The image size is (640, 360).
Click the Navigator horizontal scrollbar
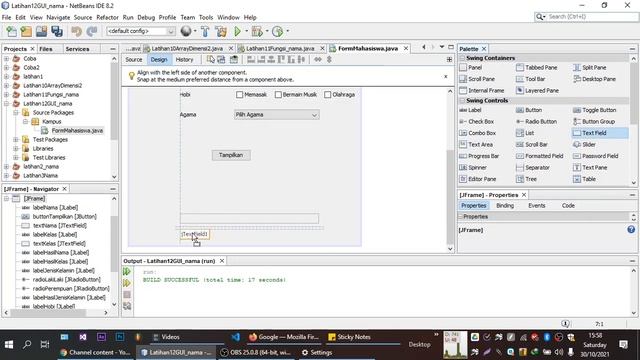point(49,313)
